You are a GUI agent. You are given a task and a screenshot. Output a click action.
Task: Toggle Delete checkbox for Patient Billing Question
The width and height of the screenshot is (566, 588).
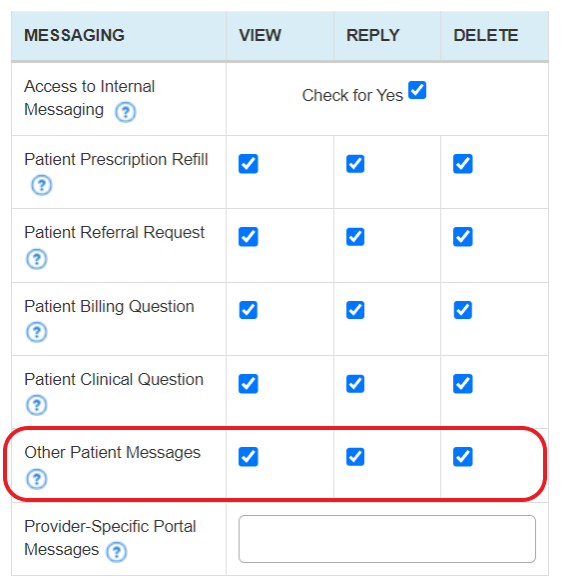pos(463,310)
